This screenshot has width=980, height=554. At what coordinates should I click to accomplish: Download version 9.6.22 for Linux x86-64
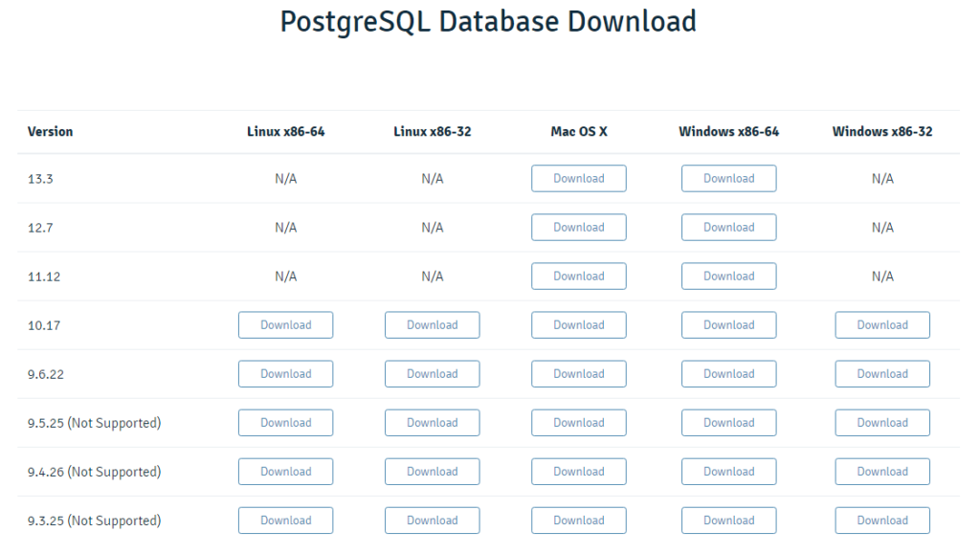click(285, 374)
